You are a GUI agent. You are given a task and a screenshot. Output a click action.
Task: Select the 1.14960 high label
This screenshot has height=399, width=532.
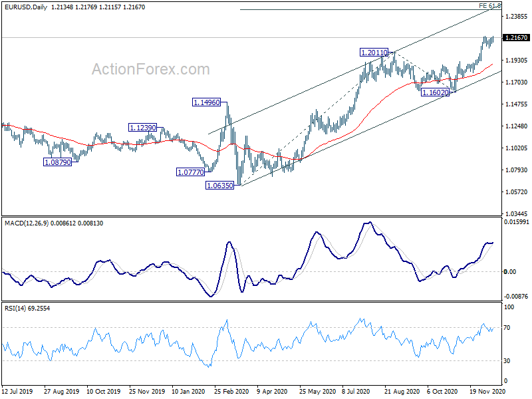coord(206,102)
